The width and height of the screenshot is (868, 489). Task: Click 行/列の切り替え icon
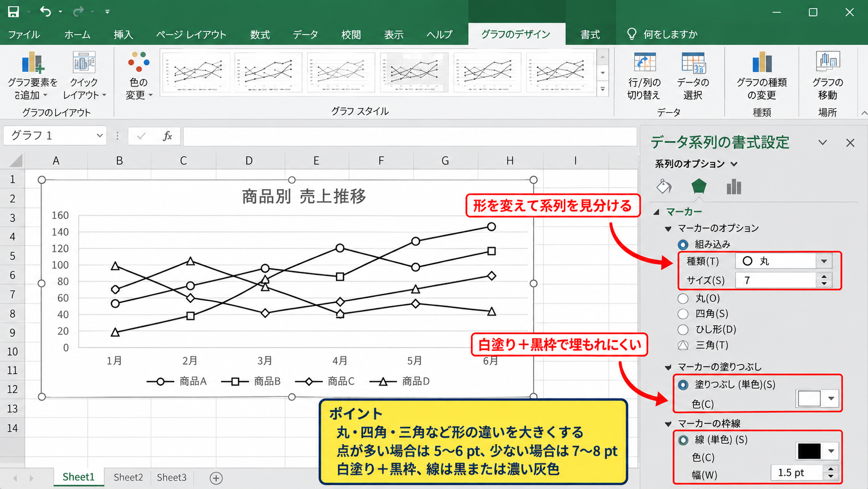(644, 63)
